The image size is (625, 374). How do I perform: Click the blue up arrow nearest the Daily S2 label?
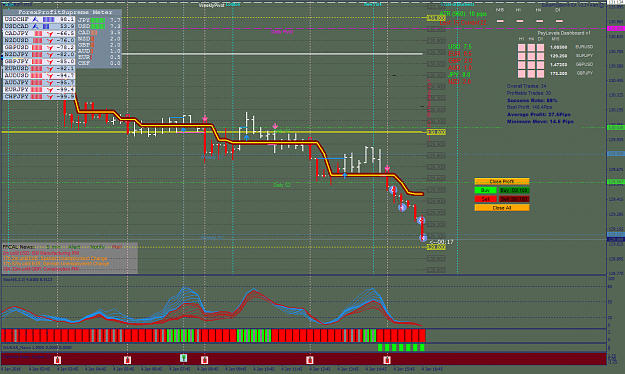344,175
